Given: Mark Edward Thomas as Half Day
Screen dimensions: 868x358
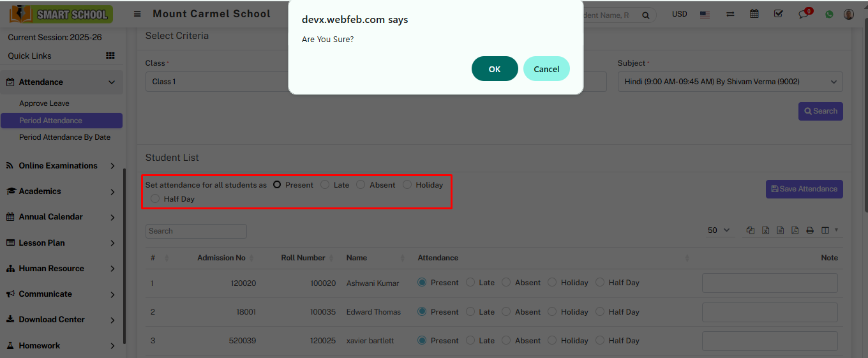Looking at the screenshot, I should [600, 312].
